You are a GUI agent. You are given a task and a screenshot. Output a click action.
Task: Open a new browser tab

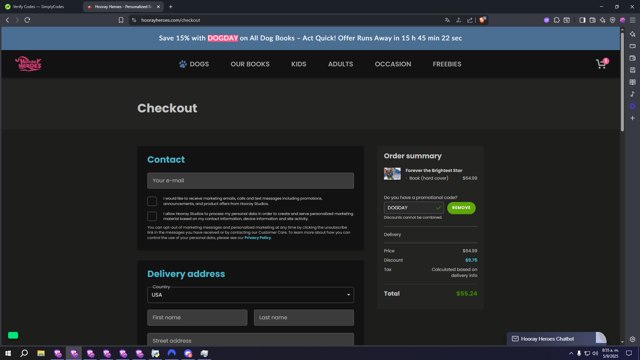[171, 7]
